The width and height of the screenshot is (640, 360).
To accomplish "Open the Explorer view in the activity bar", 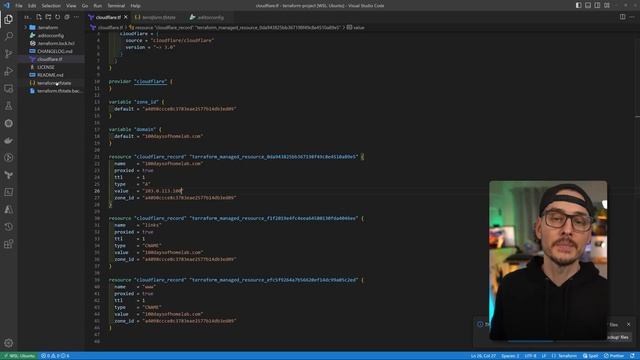I will pos(9,19).
